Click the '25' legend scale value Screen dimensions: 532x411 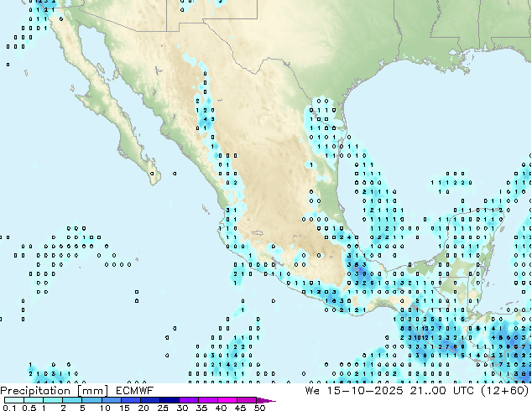coord(163,408)
